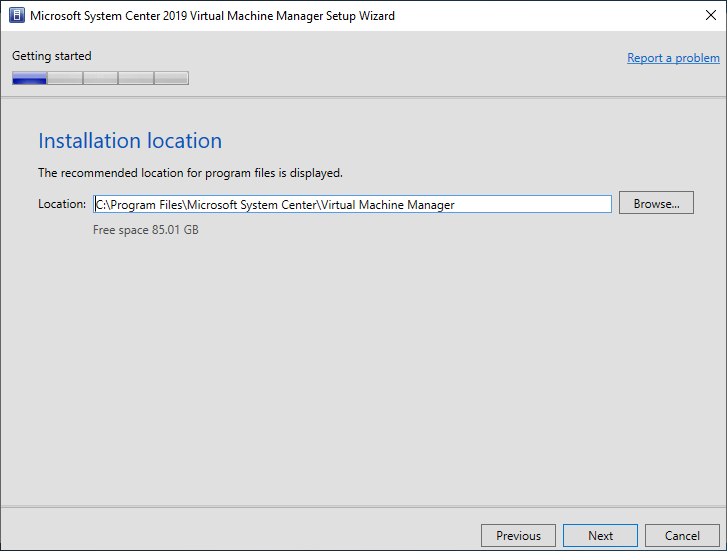Click the recommended location description text
This screenshot has height=551, width=727.
pos(190,173)
